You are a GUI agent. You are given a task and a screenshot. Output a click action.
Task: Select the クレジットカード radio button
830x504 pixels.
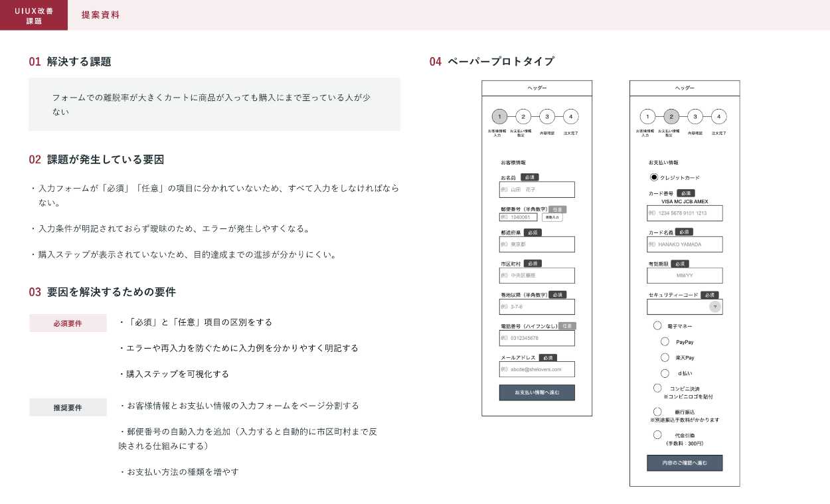654,177
